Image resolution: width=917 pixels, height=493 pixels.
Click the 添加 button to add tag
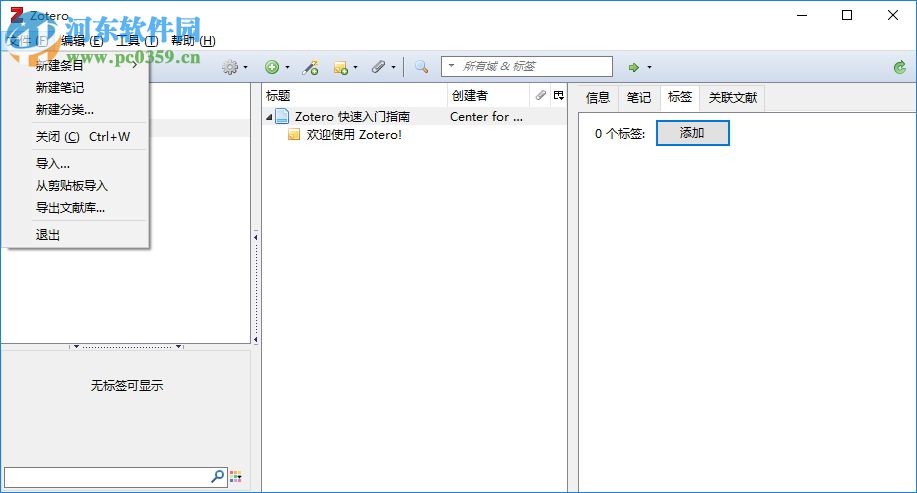[692, 133]
